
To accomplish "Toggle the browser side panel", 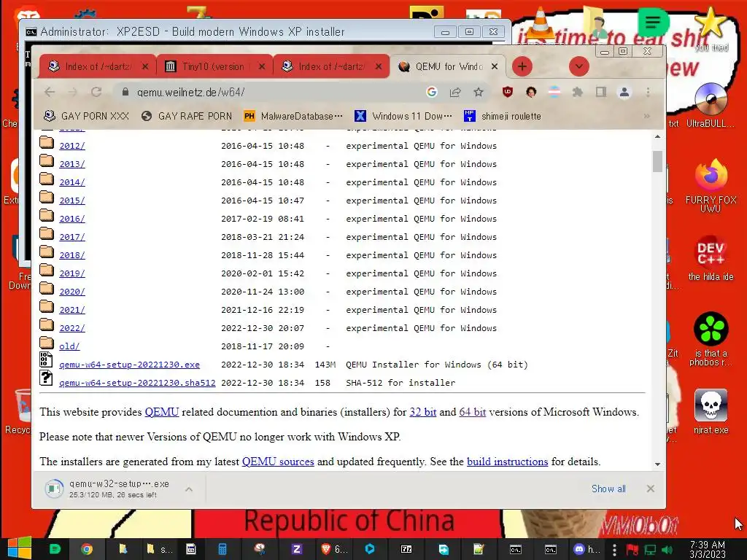I will (x=601, y=92).
